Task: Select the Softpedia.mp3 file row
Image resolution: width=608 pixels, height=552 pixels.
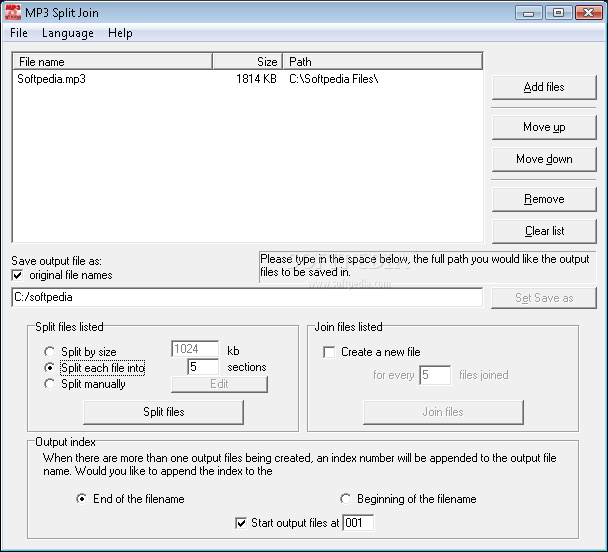Action: 247,79
